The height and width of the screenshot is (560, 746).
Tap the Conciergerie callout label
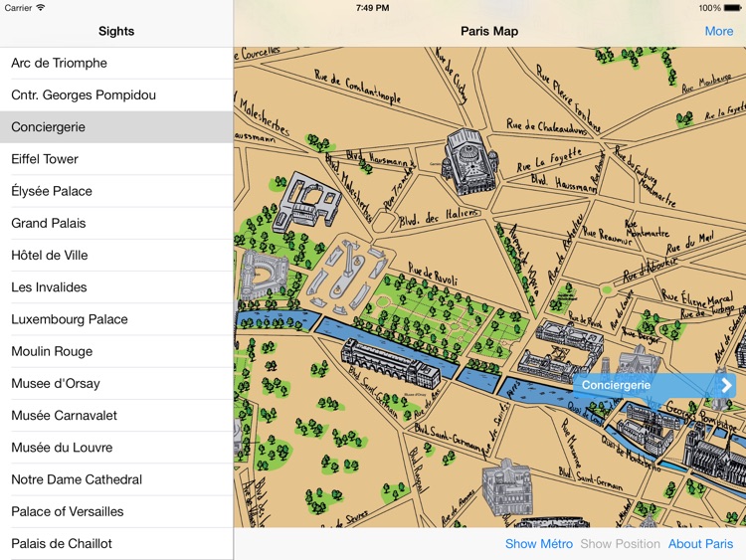(616, 385)
